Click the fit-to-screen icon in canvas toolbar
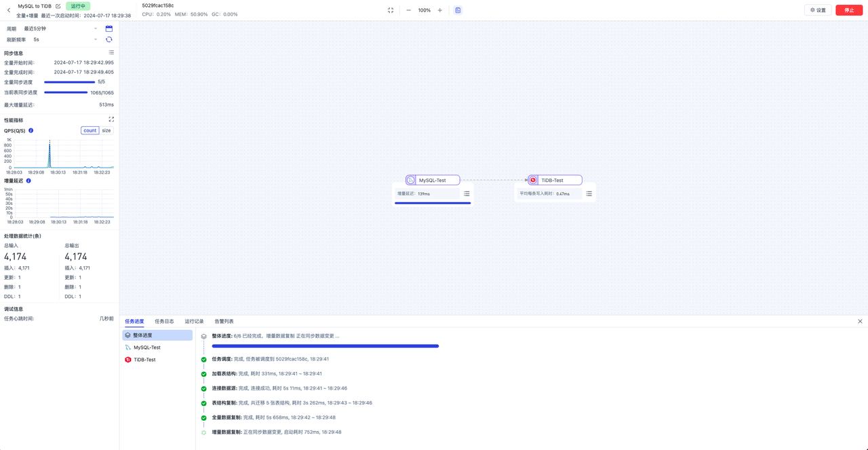The width and height of the screenshot is (868, 450). pos(390,10)
